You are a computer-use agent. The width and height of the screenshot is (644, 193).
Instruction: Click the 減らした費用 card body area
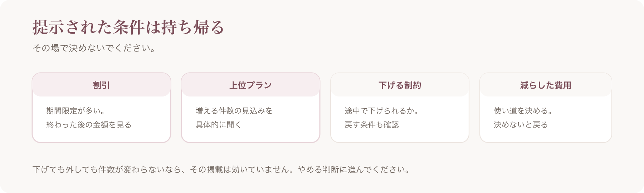[x=546, y=119]
